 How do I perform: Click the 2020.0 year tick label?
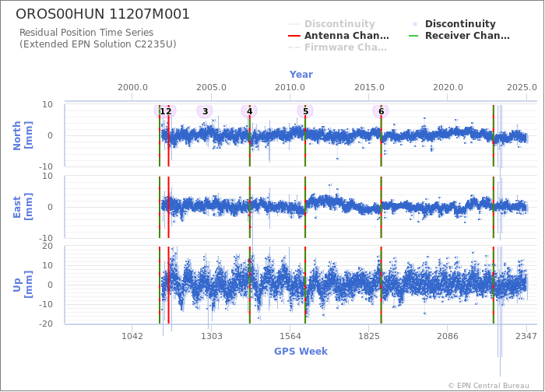448,87
